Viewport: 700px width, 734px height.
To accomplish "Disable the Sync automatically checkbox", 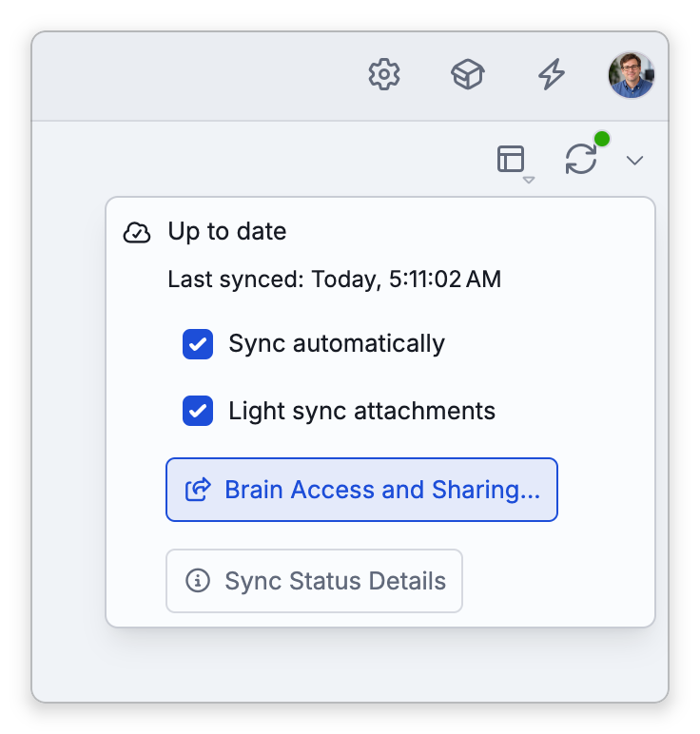I will (x=198, y=344).
